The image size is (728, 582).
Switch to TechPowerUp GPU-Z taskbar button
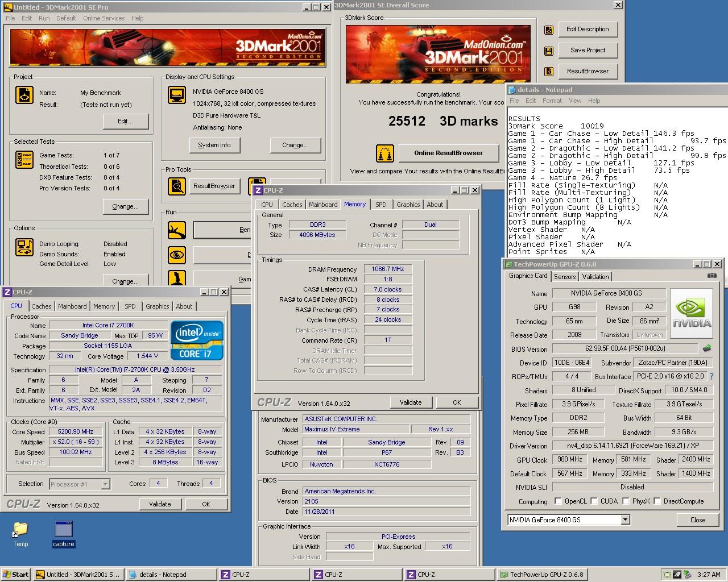tap(544, 575)
